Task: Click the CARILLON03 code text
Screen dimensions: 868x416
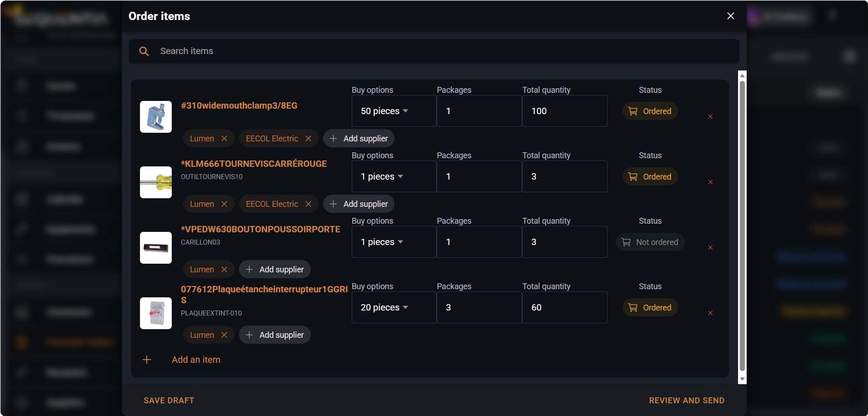Action: [x=200, y=242]
